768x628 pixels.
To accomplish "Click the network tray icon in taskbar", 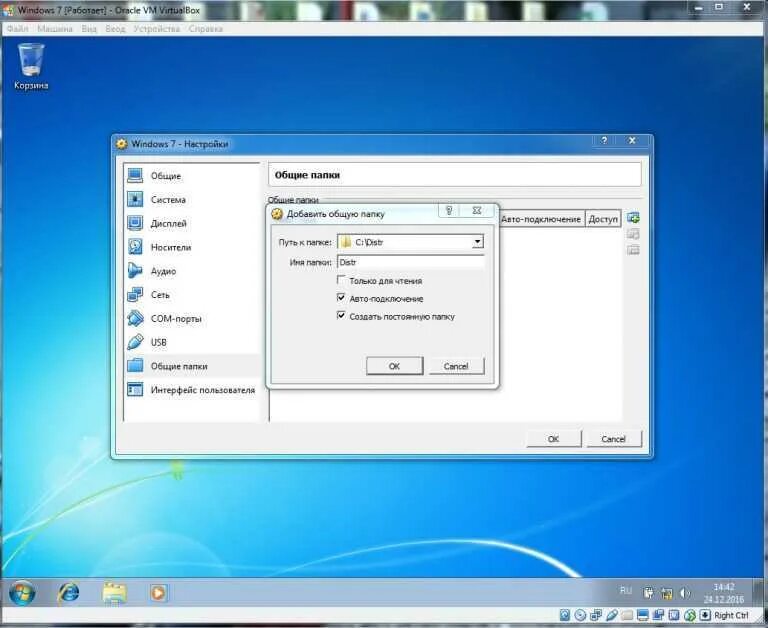I will pyautogui.click(x=667, y=593).
